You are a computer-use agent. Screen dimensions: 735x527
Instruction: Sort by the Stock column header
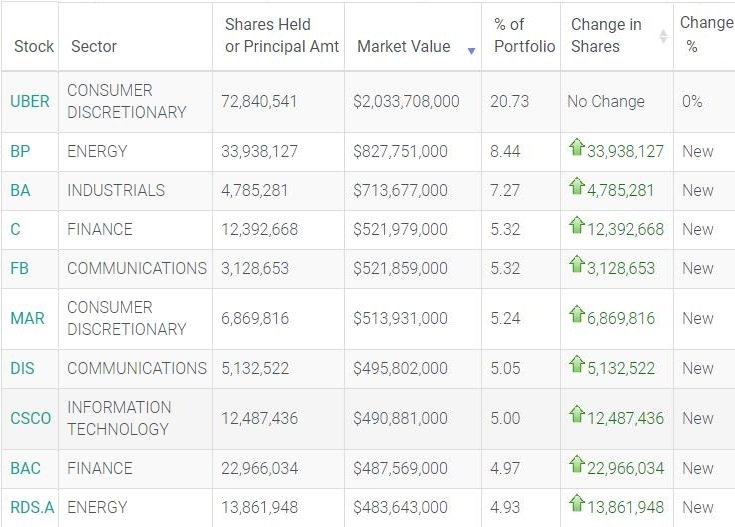point(34,46)
